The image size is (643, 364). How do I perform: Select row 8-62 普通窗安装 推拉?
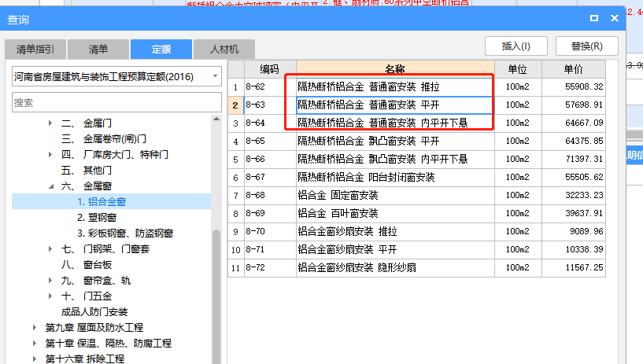416,86
